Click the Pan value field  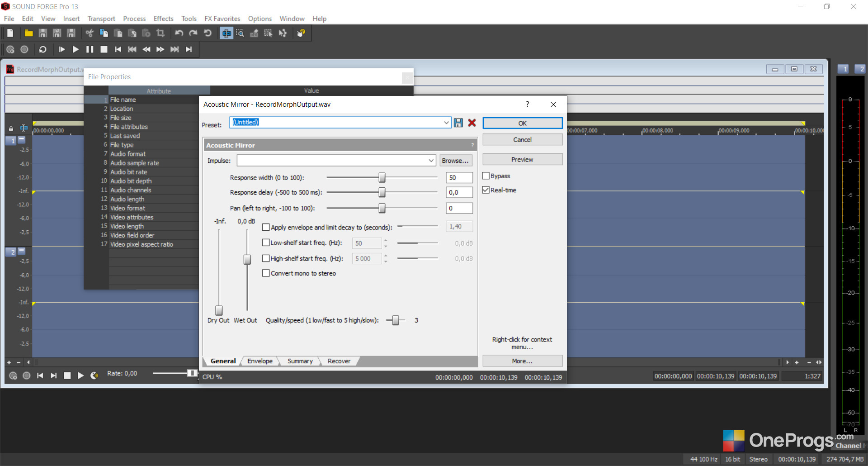[x=459, y=208]
